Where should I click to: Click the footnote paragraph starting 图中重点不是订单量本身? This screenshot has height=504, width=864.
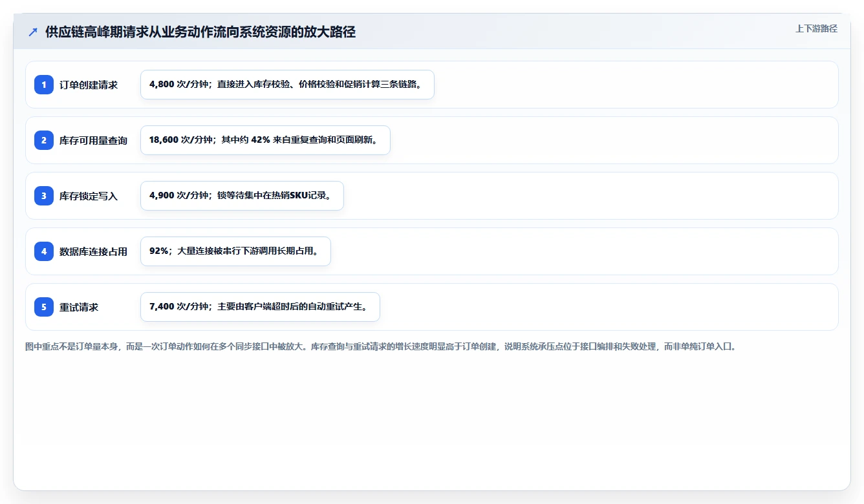click(380, 346)
